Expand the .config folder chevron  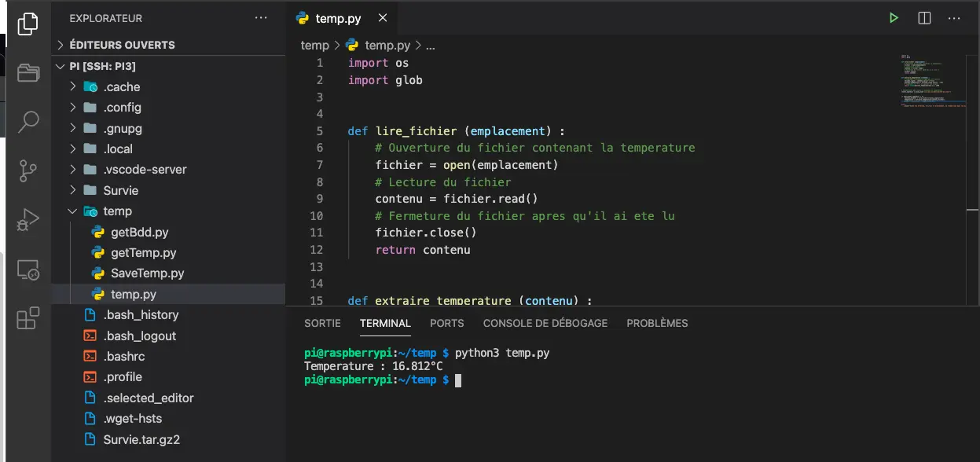pyautogui.click(x=73, y=107)
